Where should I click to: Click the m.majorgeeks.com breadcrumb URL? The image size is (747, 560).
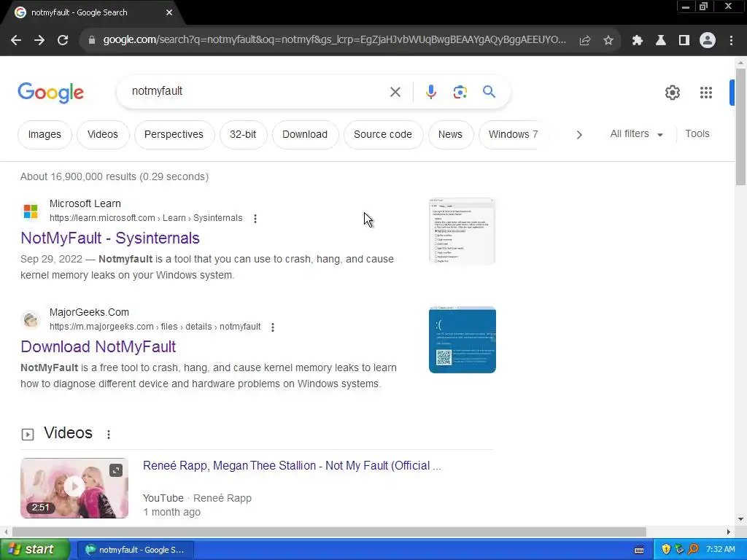tap(155, 327)
